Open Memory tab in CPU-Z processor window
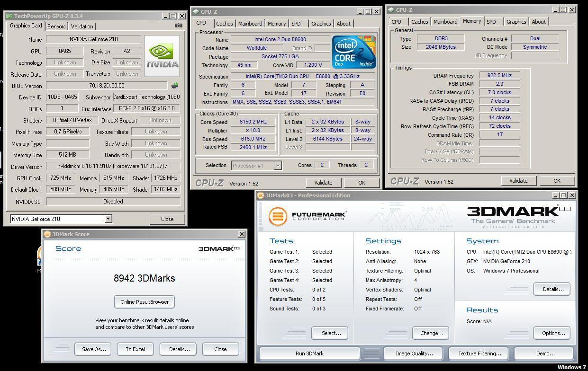 (x=277, y=24)
